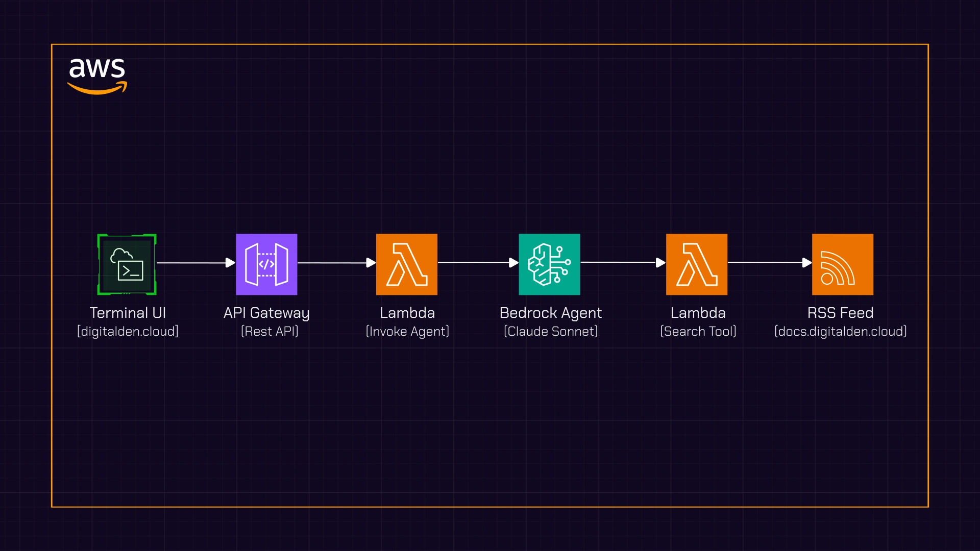Select the green Bedrock Agent icon

click(x=549, y=264)
